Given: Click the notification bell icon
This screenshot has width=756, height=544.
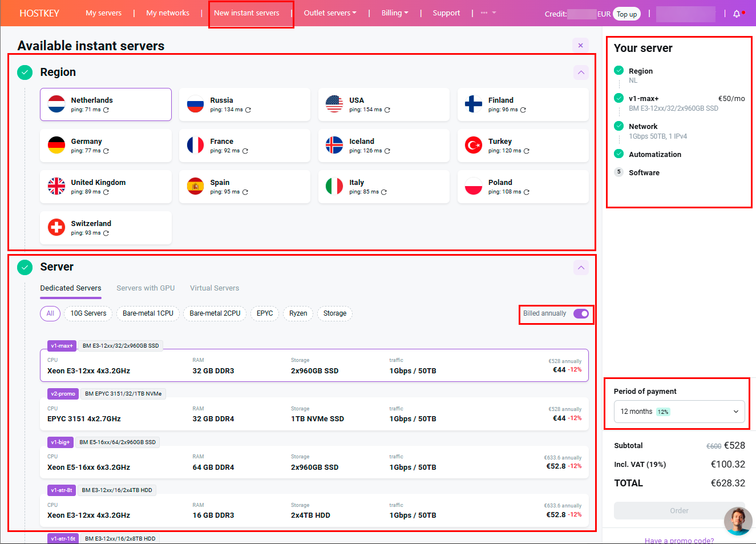Looking at the screenshot, I should (x=737, y=14).
